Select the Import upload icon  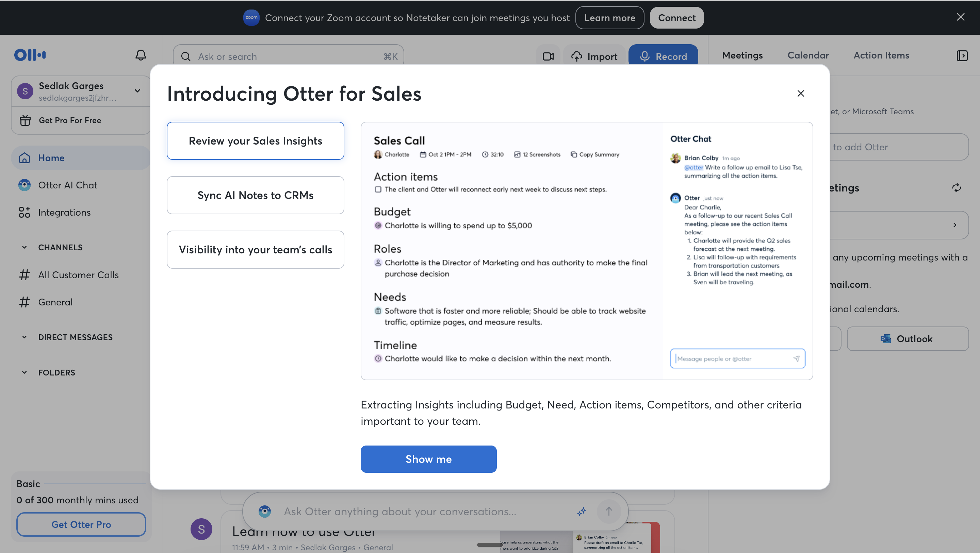coord(577,56)
